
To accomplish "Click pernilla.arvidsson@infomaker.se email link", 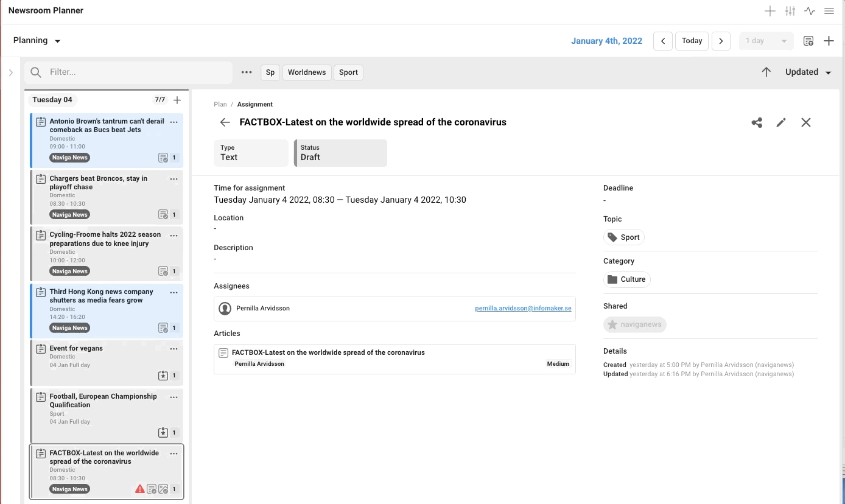I will pyautogui.click(x=522, y=309).
